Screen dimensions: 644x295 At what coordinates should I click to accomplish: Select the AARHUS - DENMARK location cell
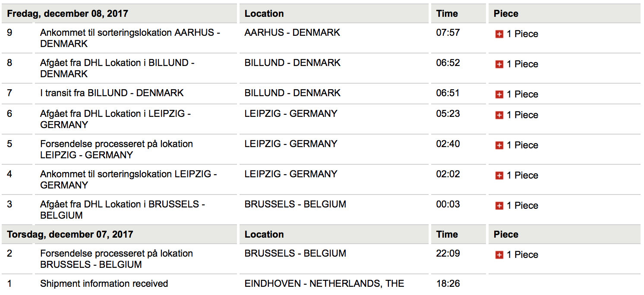[x=292, y=32]
